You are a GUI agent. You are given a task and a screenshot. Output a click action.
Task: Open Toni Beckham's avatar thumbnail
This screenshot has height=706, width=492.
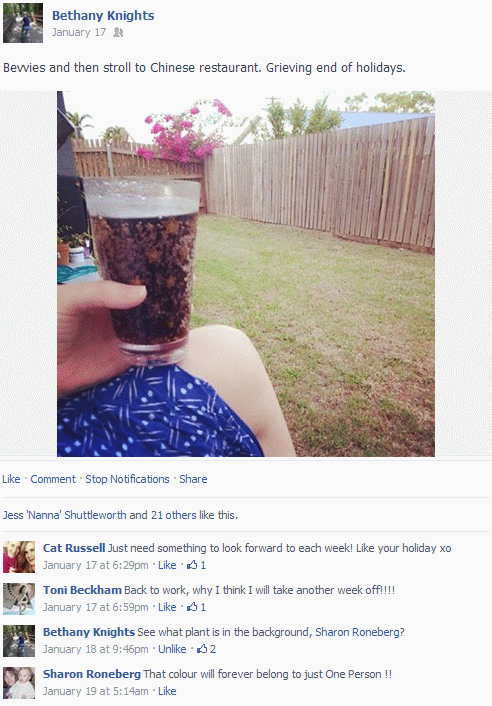(x=19, y=599)
